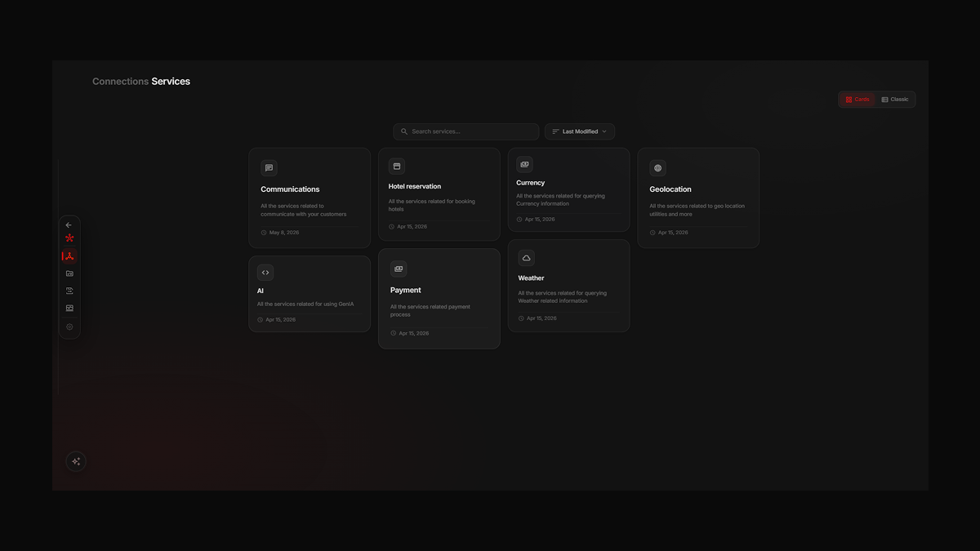
Task: Open the Last Modified sort dropdown
Action: pos(580,131)
